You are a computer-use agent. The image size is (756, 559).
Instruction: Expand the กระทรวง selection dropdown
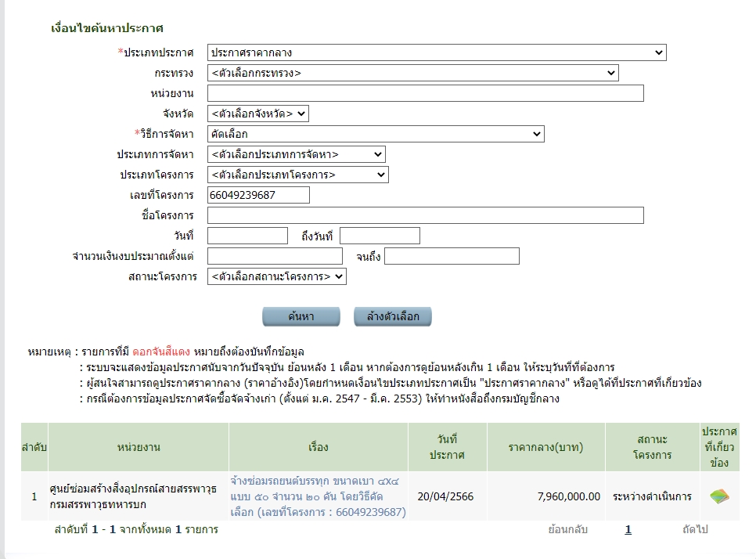412,73
